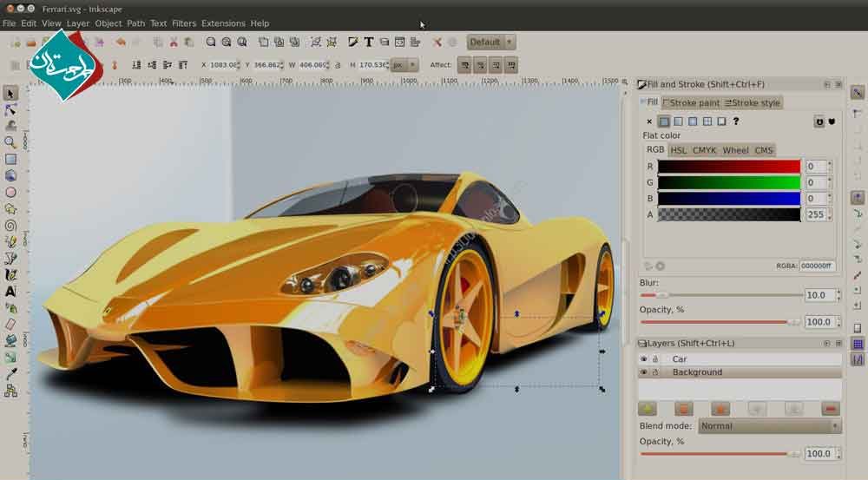This screenshot has width=868, height=480.
Task: Select the Paint bucket tool
Action: pos(10,341)
